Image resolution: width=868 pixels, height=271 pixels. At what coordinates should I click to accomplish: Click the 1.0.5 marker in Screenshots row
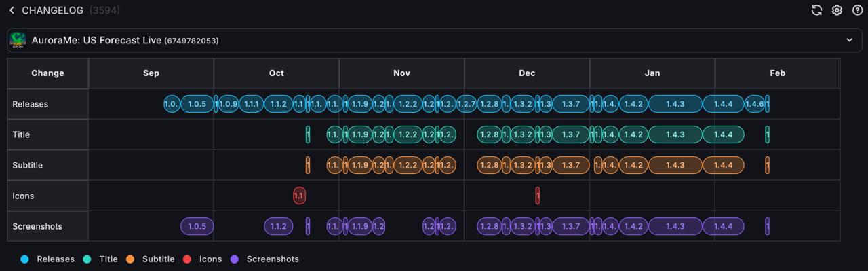click(x=197, y=226)
